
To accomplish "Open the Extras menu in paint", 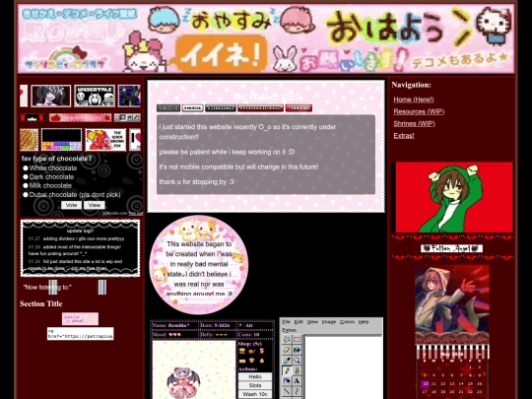I will 290,330.
